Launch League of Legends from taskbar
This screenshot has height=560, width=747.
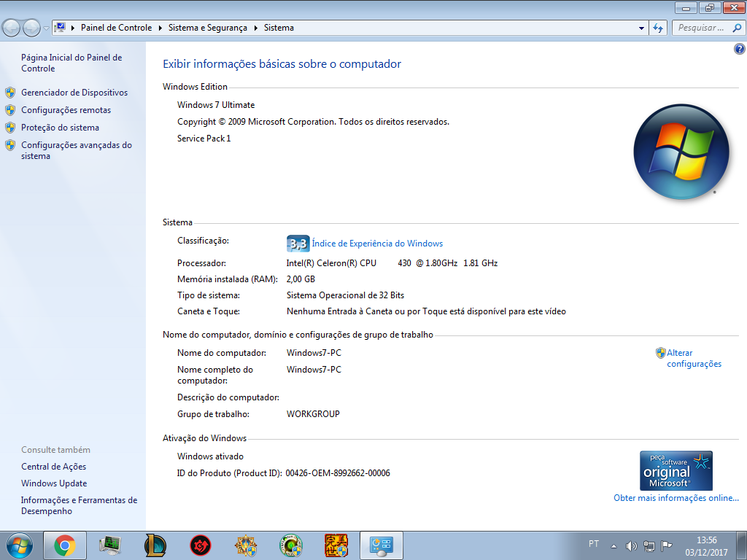tap(155, 545)
